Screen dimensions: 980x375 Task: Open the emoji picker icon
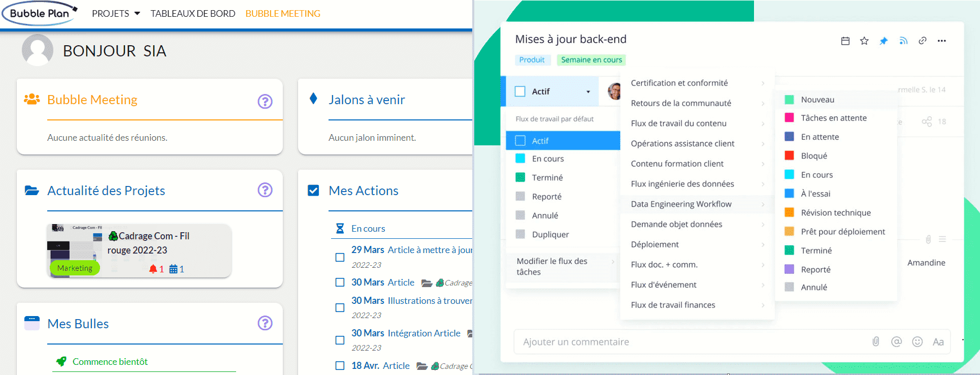tap(917, 341)
